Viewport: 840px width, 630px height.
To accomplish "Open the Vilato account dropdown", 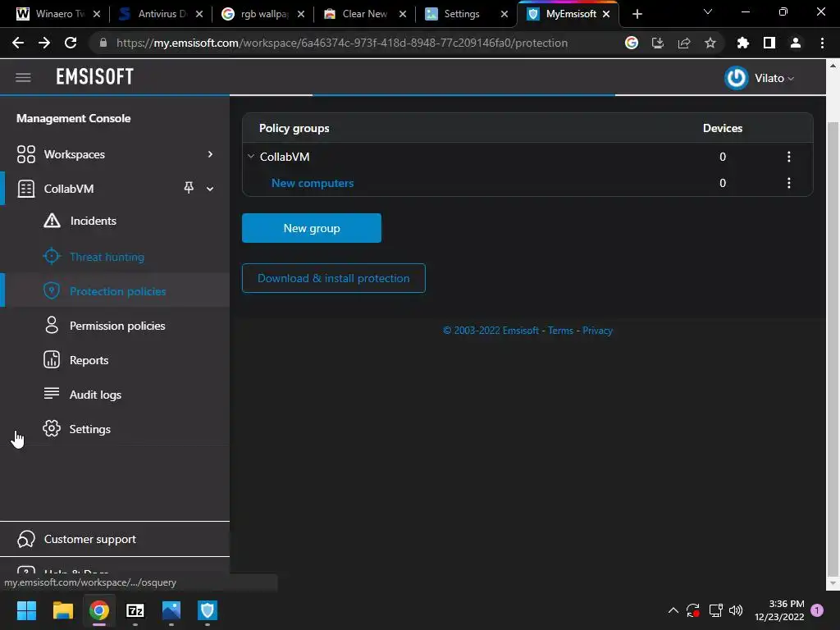I will [x=774, y=78].
